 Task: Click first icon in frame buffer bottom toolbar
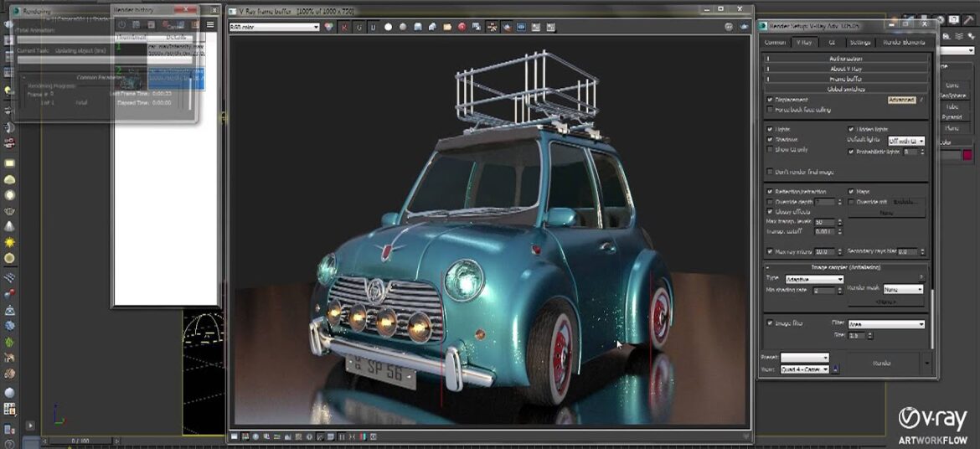coord(235,436)
